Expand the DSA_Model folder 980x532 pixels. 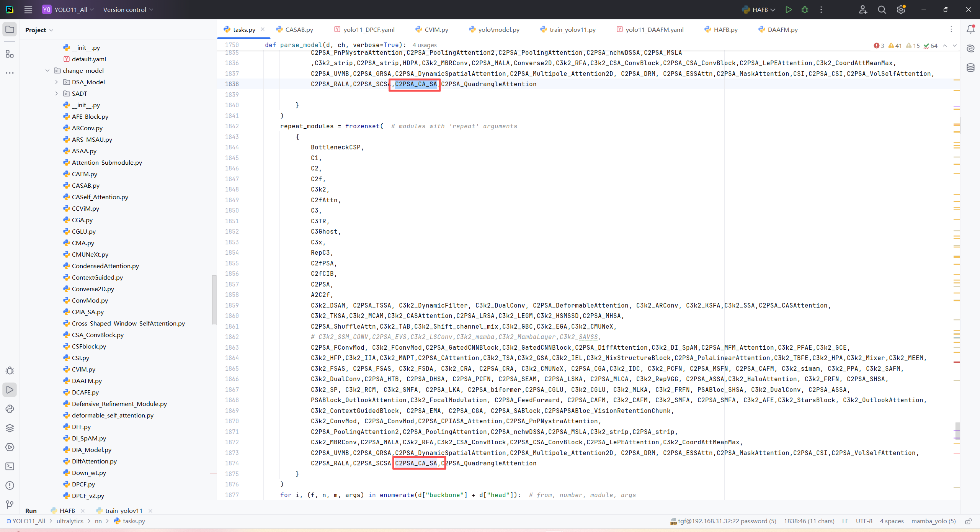[57, 82]
